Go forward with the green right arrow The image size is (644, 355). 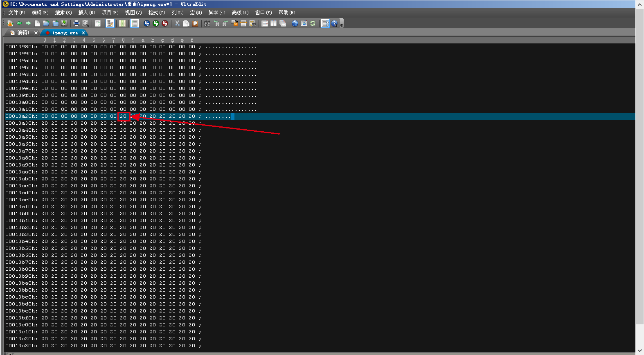pos(28,23)
